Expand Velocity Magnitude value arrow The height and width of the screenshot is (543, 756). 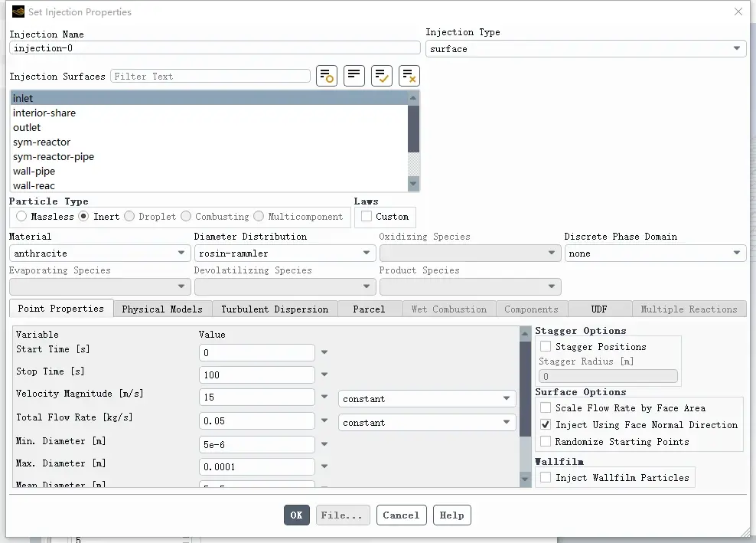click(x=324, y=397)
